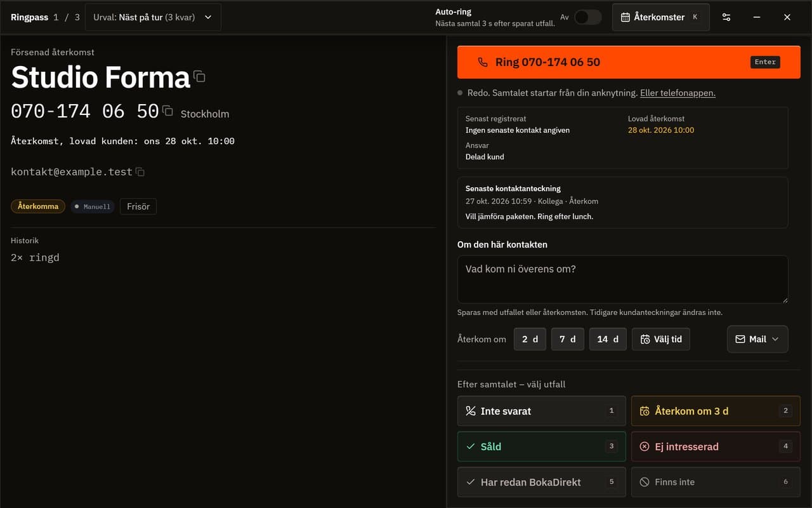Screen dimensions: 812x508
Task: Click the Ringpass 1 / 3 counter
Action: [45, 17]
